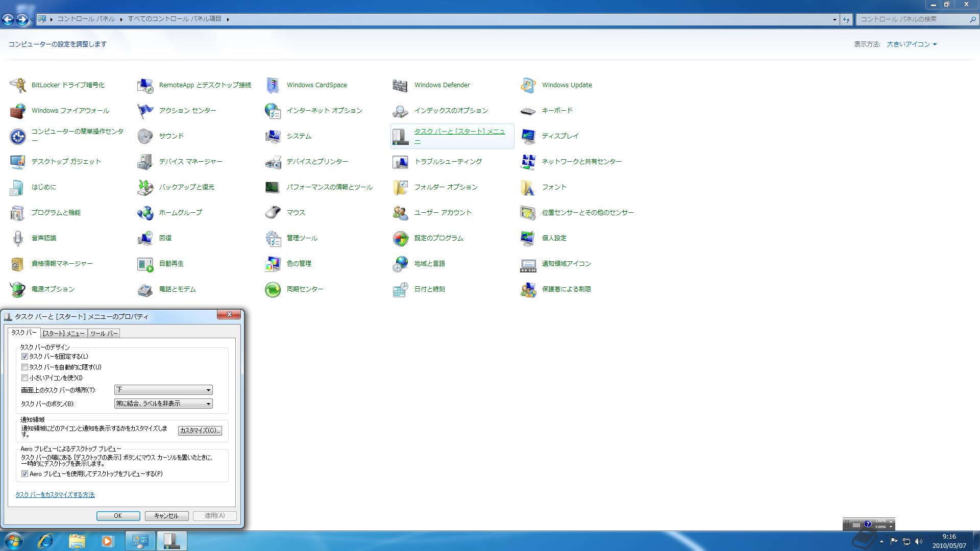Open アクション センター flag icon
The image size is (980, 551).
[145, 111]
